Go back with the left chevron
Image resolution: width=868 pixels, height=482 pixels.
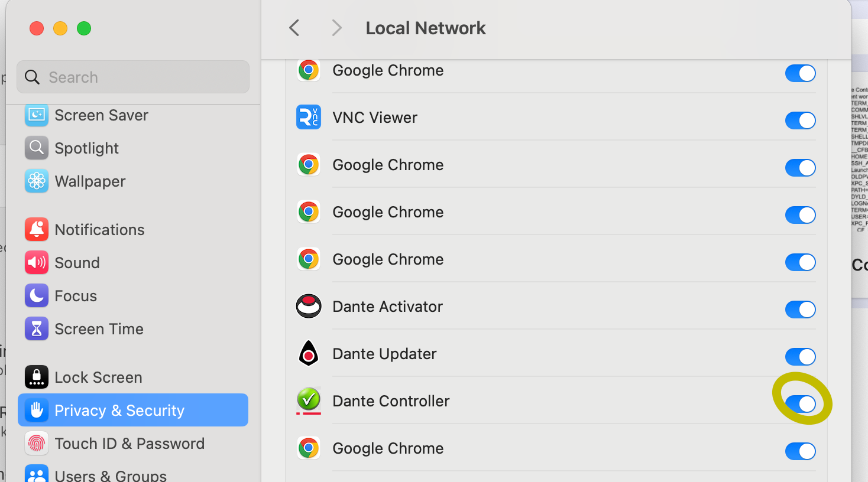[294, 28]
